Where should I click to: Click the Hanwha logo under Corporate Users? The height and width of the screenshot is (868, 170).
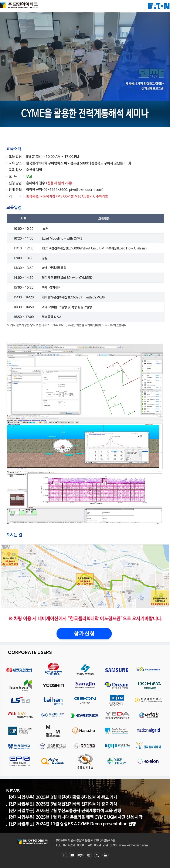click(83, 731)
